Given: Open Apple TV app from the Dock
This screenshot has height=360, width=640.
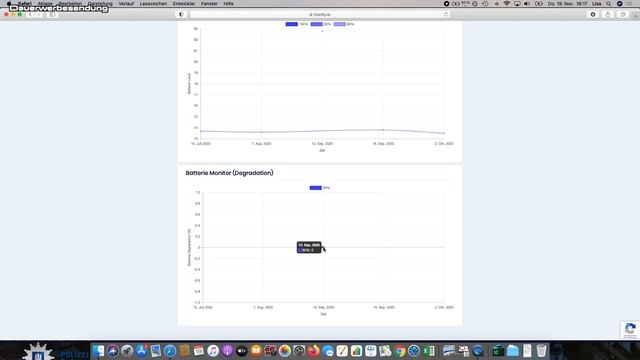Looking at the screenshot, I should [242, 351].
